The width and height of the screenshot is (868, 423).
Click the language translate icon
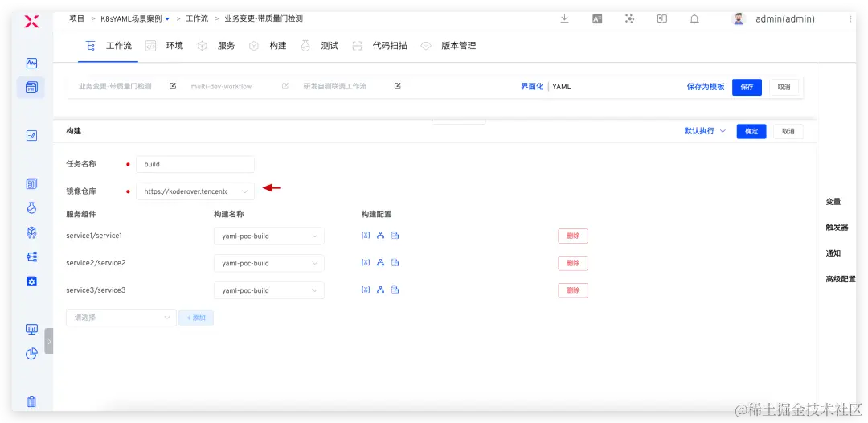(x=596, y=18)
